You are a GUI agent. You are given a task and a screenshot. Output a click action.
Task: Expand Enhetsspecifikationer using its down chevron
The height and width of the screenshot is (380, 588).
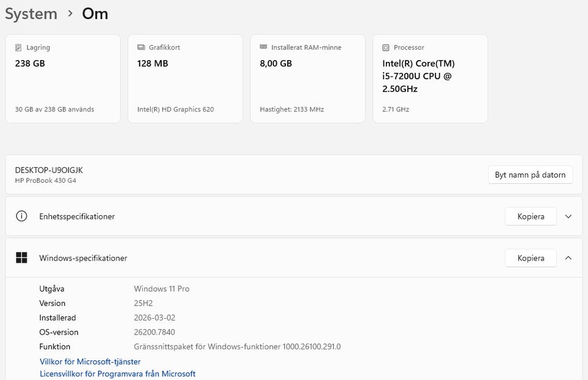(568, 216)
